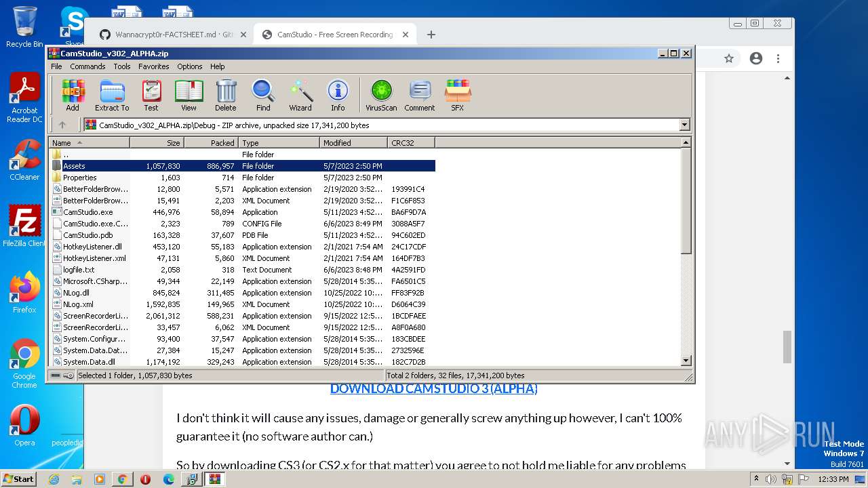Click the drive icon in WinRAR status bar

[55, 375]
